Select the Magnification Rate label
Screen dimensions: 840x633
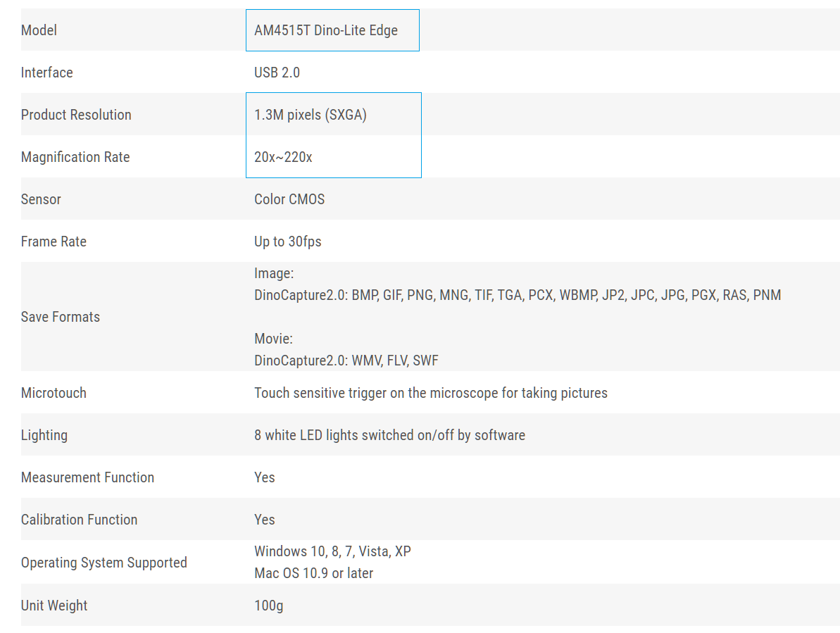[x=75, y=158]
